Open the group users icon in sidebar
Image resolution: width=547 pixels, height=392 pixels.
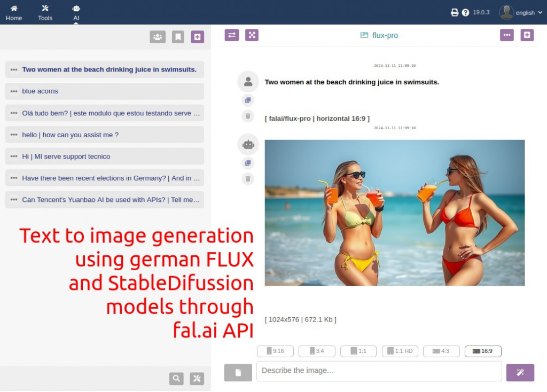(158, 37)
